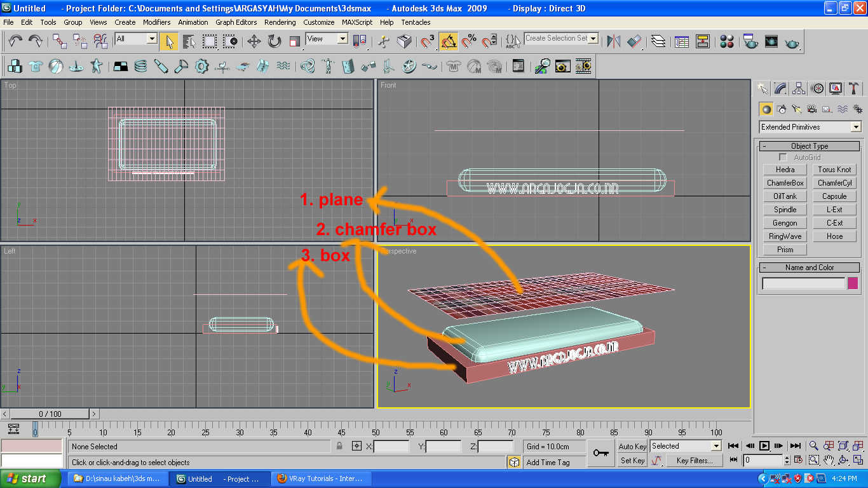Image resolution: width=868 pixels, height=488 pixels.
Task: Open the Material Editor spheres icon
Action: pos(727,41)
